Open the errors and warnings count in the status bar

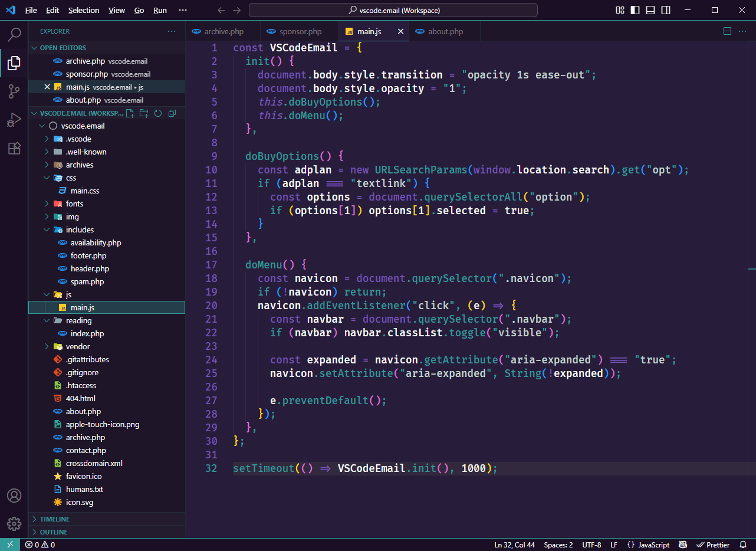(40, 545)
